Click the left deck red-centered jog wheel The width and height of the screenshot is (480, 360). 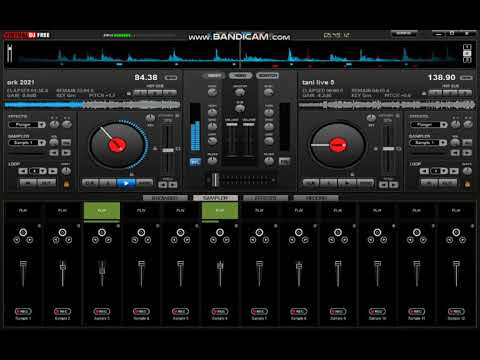tap(117, 145)
